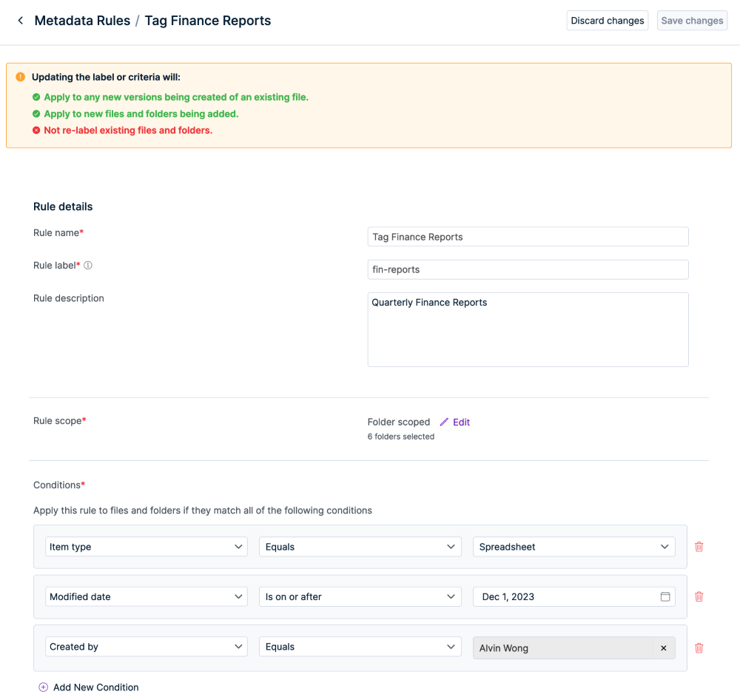Open the Equals operator dropdown for Item type
The height and width of the screenshot is (700, 740).
coord(360,547)
